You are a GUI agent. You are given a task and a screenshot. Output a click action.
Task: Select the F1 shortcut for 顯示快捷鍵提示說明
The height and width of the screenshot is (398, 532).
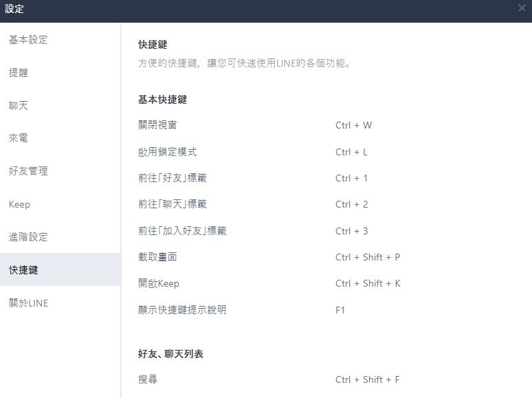[340, 310]
